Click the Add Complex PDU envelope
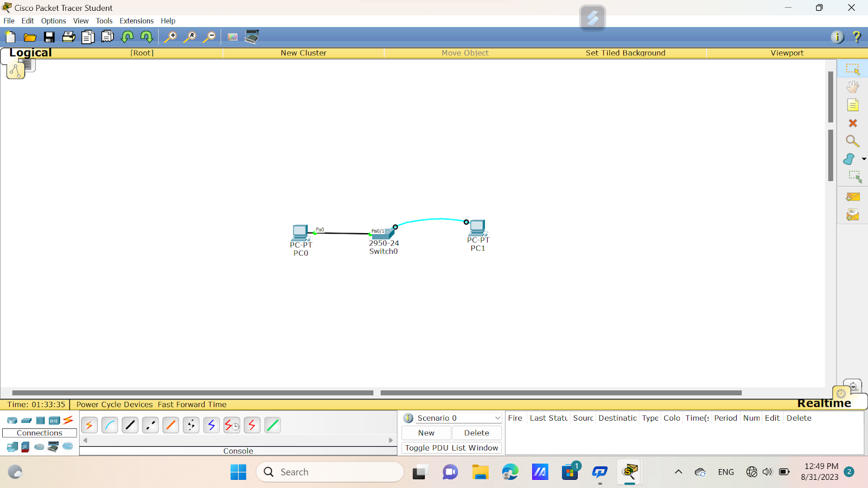Viewport: 868px width, 488px height. [853, 215]
